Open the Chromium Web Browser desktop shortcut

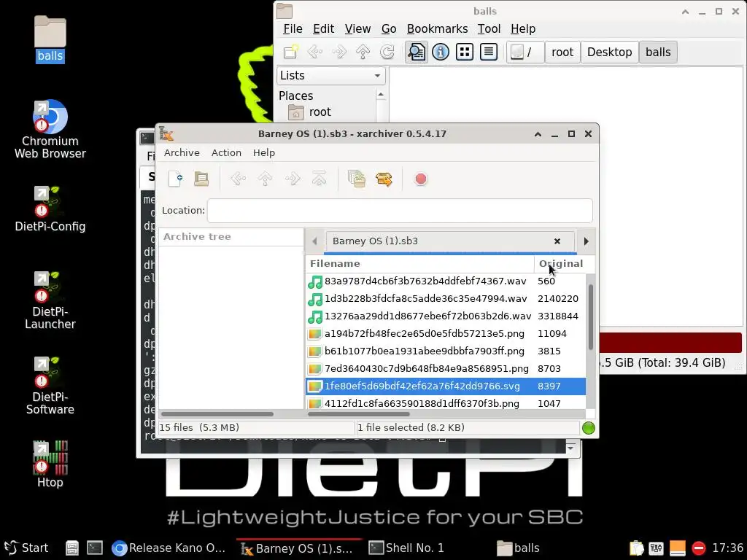click(50, 130)
